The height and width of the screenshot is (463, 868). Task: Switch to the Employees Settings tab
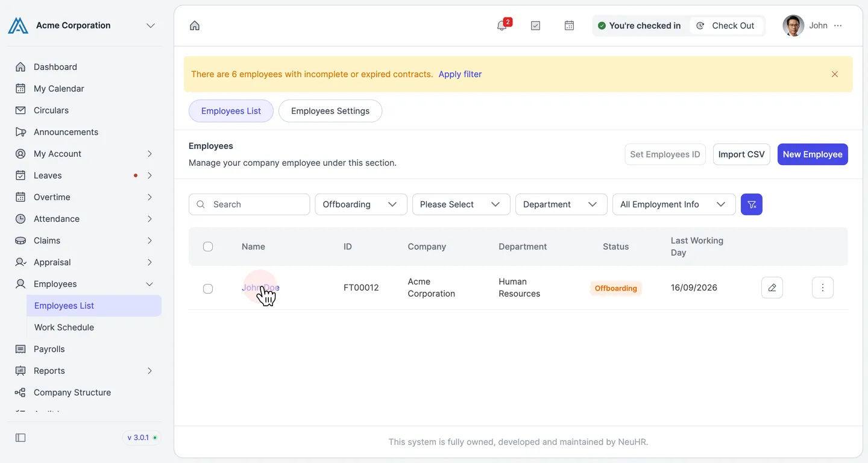pos(330,111)
